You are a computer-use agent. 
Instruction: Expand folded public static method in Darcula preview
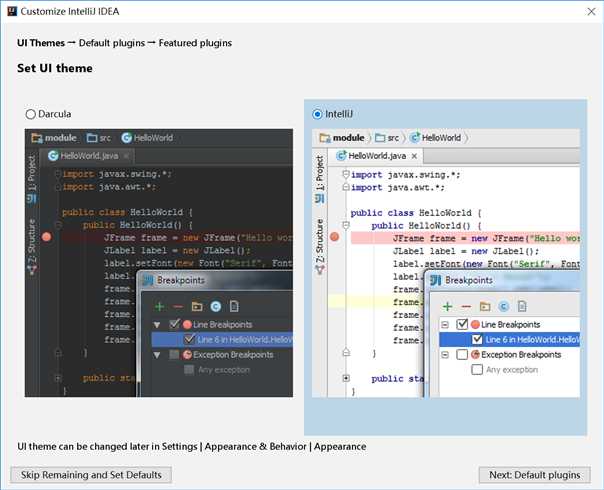coord(58,378)
